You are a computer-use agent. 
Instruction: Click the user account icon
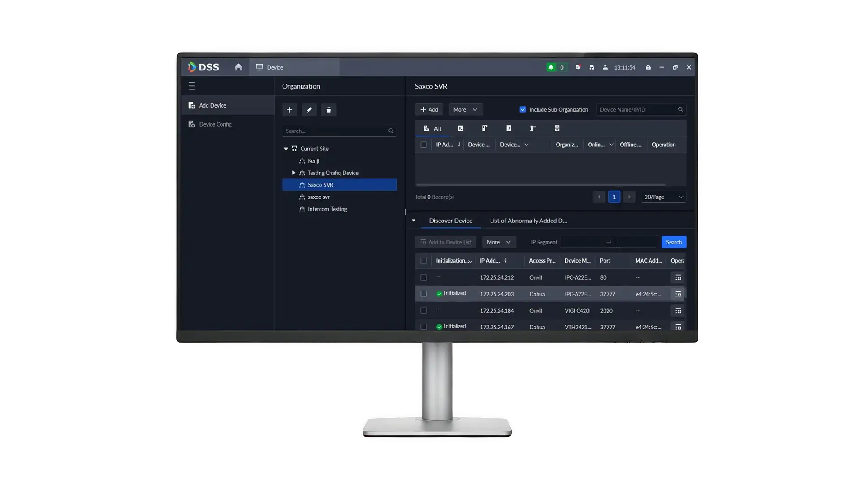(605, 67)
